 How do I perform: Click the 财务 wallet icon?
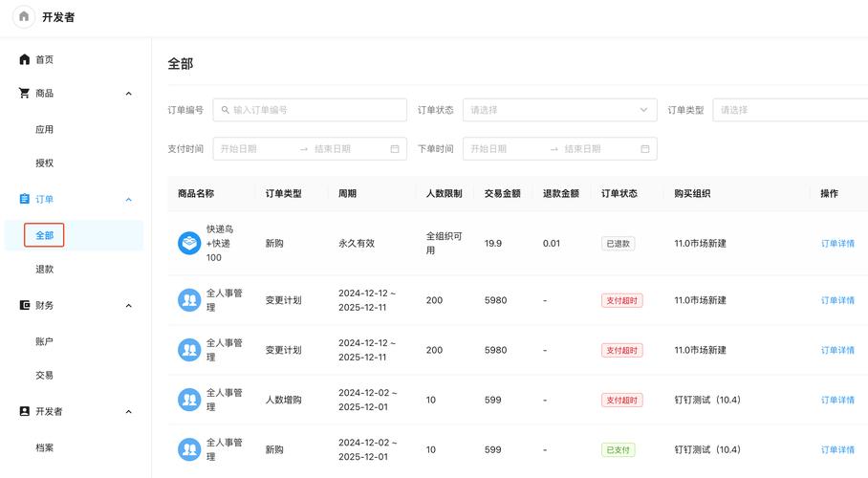pos(24,305)
